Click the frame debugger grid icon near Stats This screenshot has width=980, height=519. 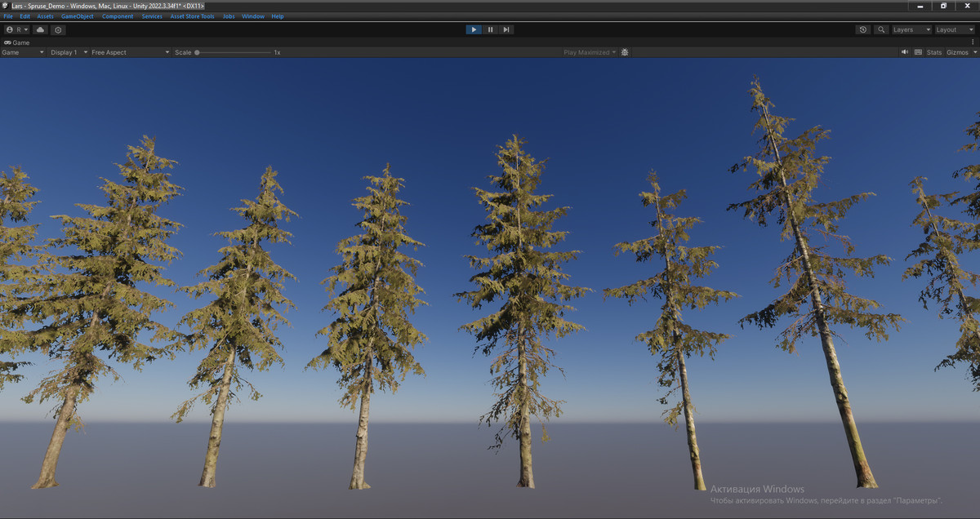[917, 51]
